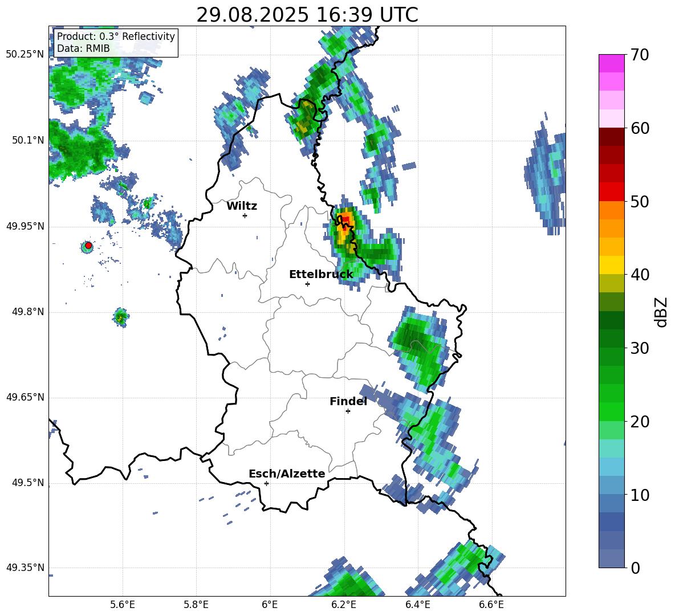Click the 40 dBZ colorbar tick label
This screenshot has width=675, height=616.
[x=639, y=275]
